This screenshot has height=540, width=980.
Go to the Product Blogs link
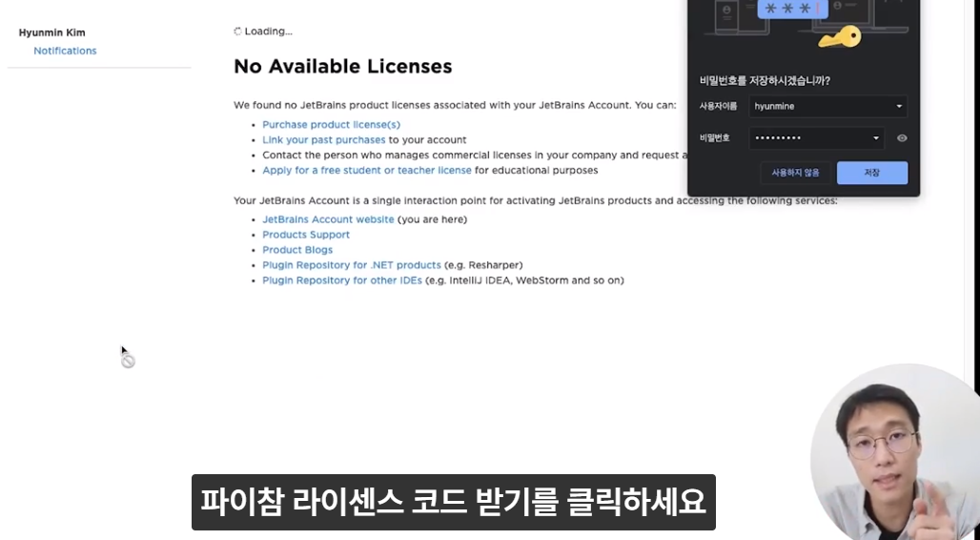pyautogui.click(x=297, y=250)
